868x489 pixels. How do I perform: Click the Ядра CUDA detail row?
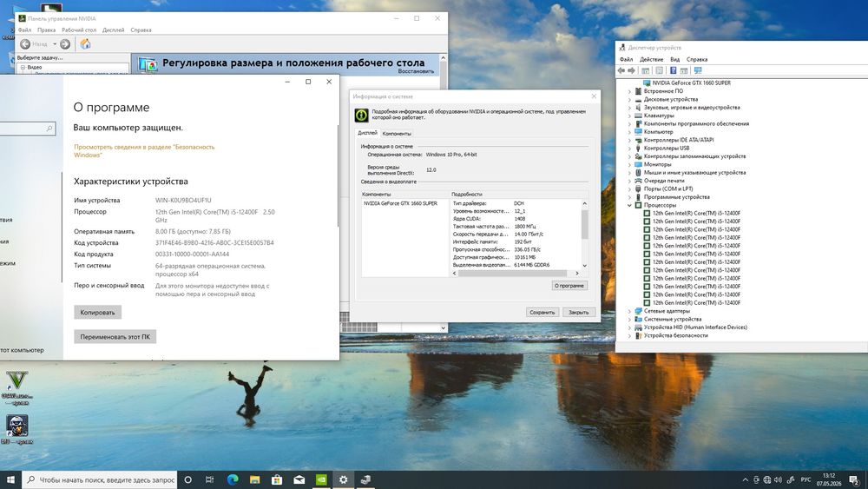pyautogui.click(x=515, y=219)
